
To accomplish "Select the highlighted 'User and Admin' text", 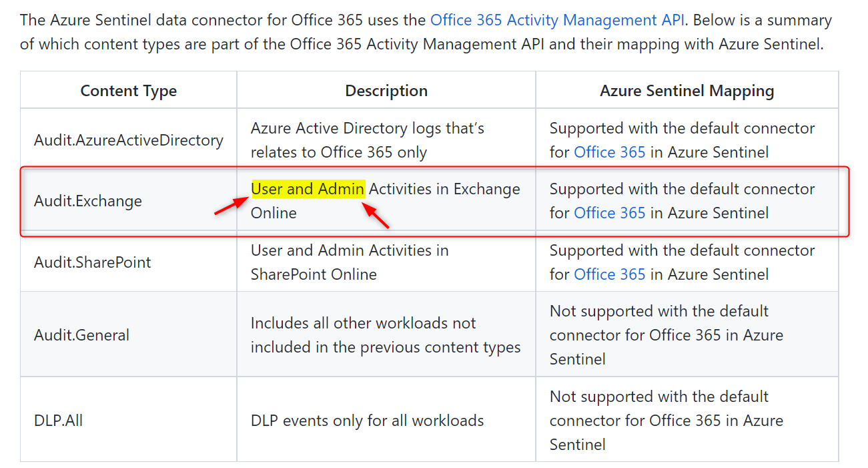I will (307, 189).
